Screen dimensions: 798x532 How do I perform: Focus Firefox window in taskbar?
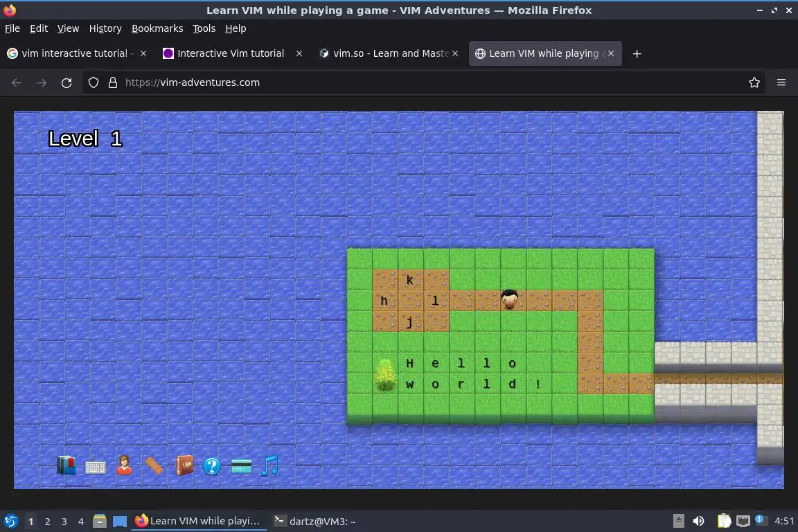pos(199,521)
